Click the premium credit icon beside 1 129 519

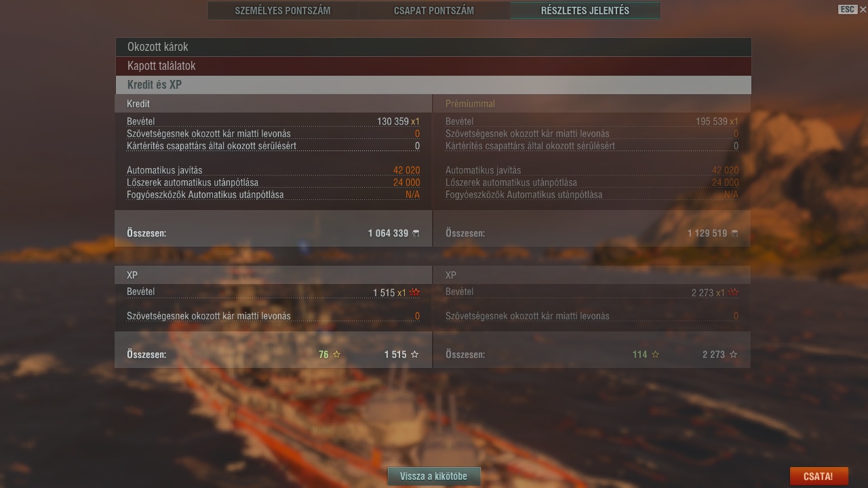[734, 233]
